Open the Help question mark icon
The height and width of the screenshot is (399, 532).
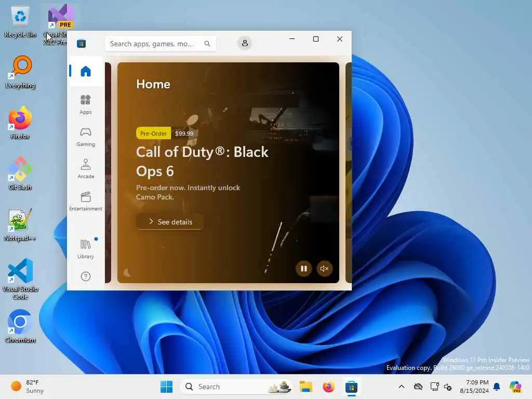(86, 276)
